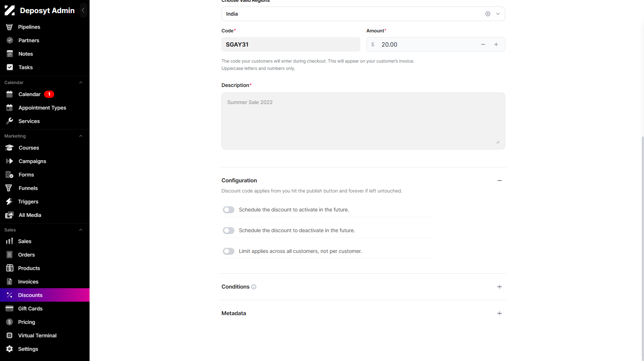Viewport: 644px width, 361px height.
Task: Expand the Metadata section
Action: 499,313
